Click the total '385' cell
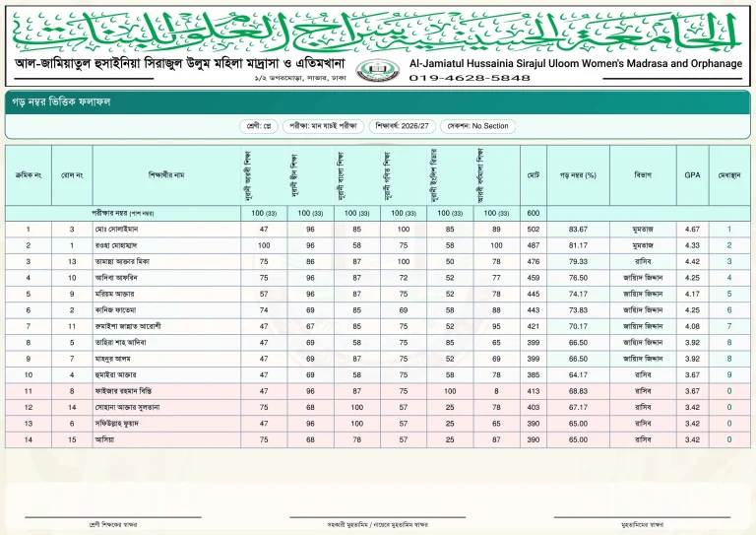This screenshot has width=756, height=535. point(534,374)
